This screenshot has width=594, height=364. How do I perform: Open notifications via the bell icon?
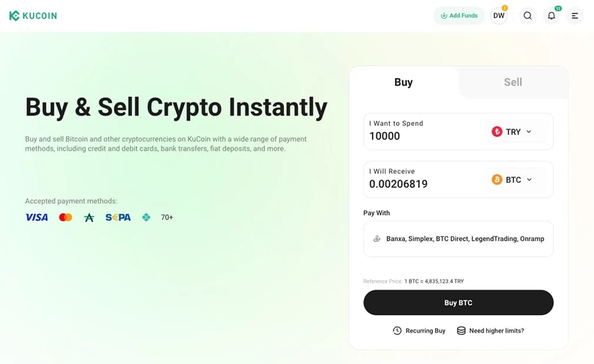[551, 15]
